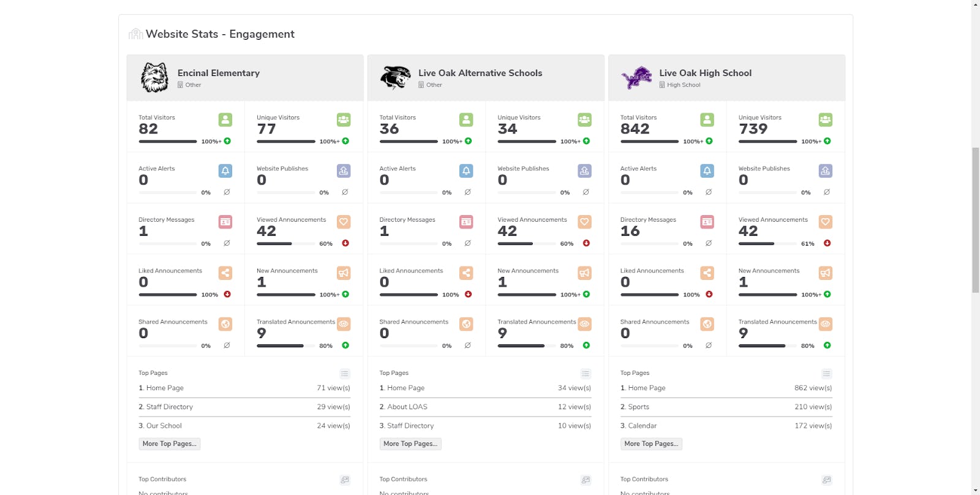Click the Shared Announcements globe icon for Live Oak Alternative Schools
Image resolution: width=980 pixels, height=495 pixels.
coord(466,324)
